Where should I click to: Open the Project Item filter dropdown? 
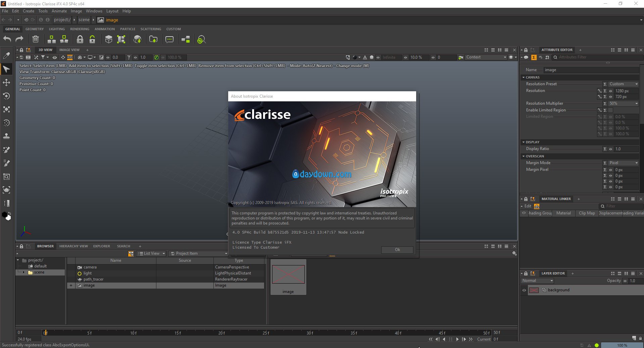(x=198, y=254)
